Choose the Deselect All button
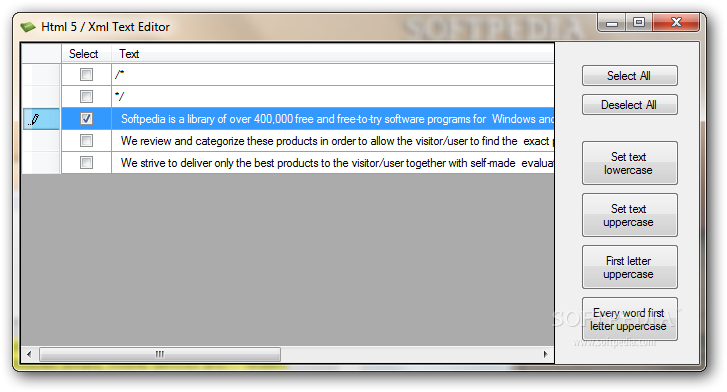The width and height of the screenshot is (727, 392). tap(629, 105)
